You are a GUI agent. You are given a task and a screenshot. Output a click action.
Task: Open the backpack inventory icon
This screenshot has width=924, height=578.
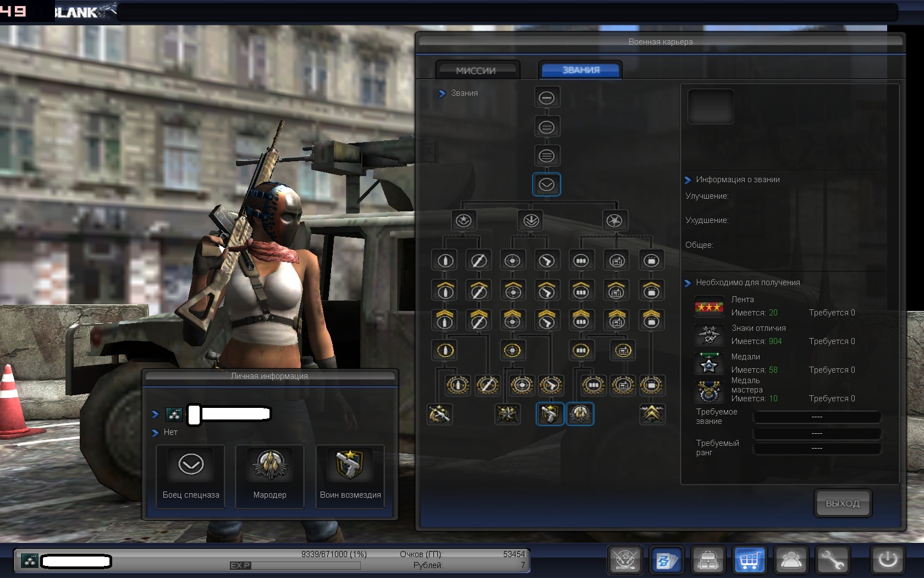tap(708, 560)
